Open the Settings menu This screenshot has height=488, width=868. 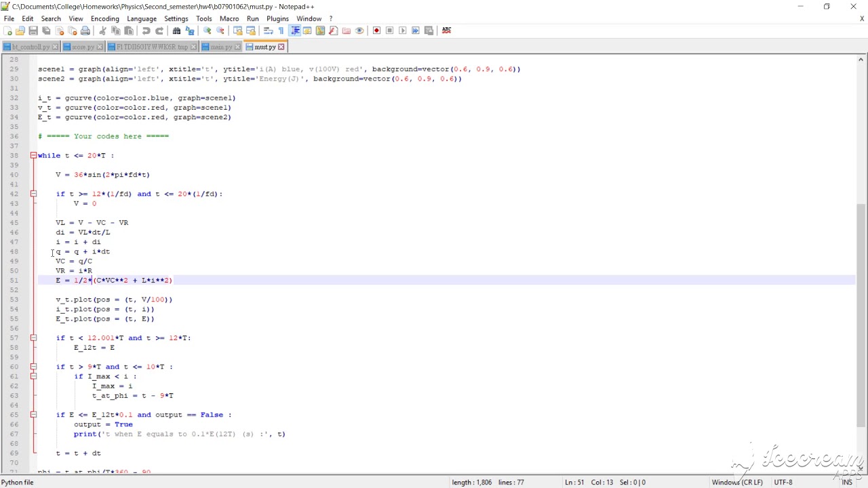pos(176,18)
